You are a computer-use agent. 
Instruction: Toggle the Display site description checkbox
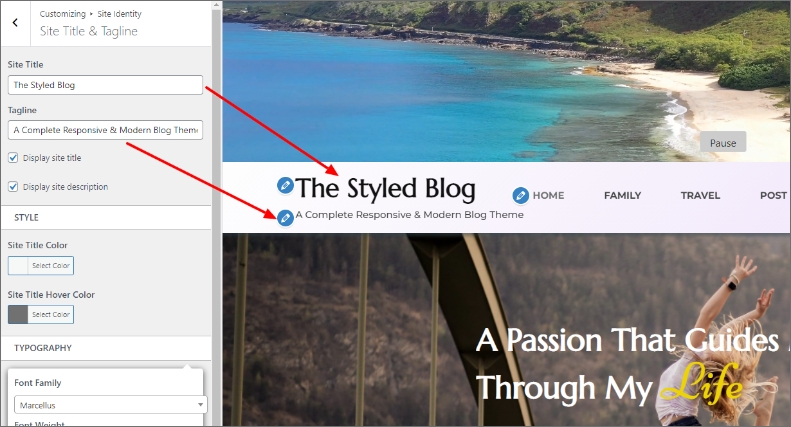pos(13,187)
